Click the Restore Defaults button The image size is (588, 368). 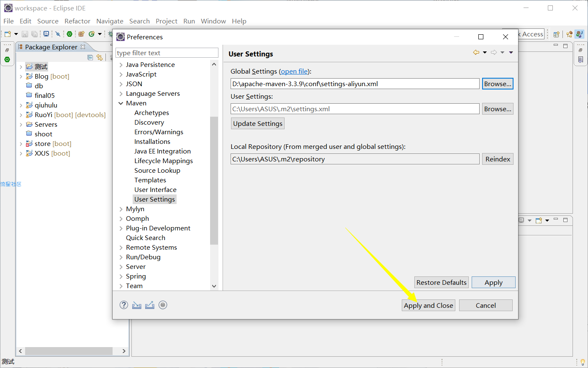442,282
